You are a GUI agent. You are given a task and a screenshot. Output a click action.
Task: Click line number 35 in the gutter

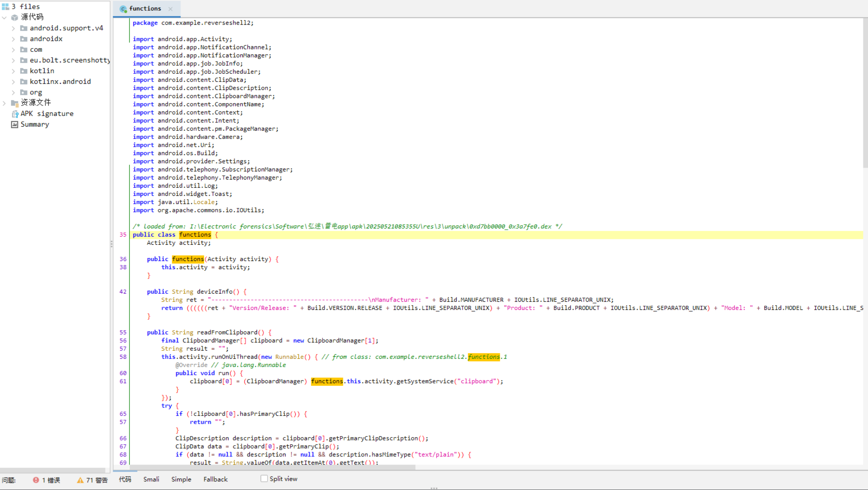coord(123,234)
